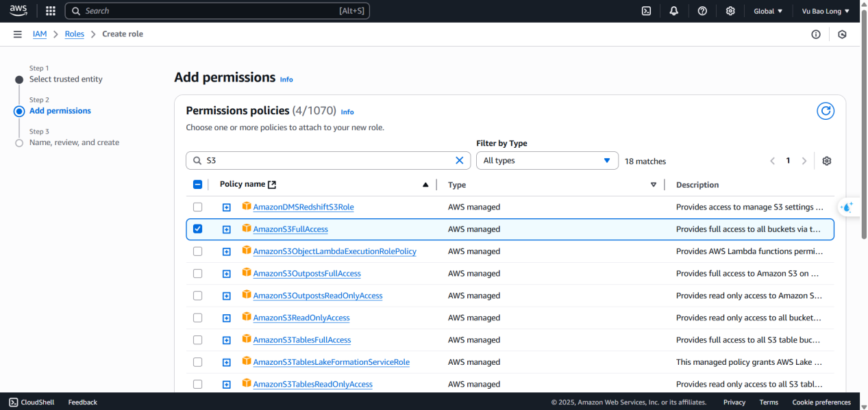Check AmazonS3ObjectLambdaExecutionRolePolicy checkbox
Image resolution: width=868 pixels, height=410 pixels.
pos(198,251)
